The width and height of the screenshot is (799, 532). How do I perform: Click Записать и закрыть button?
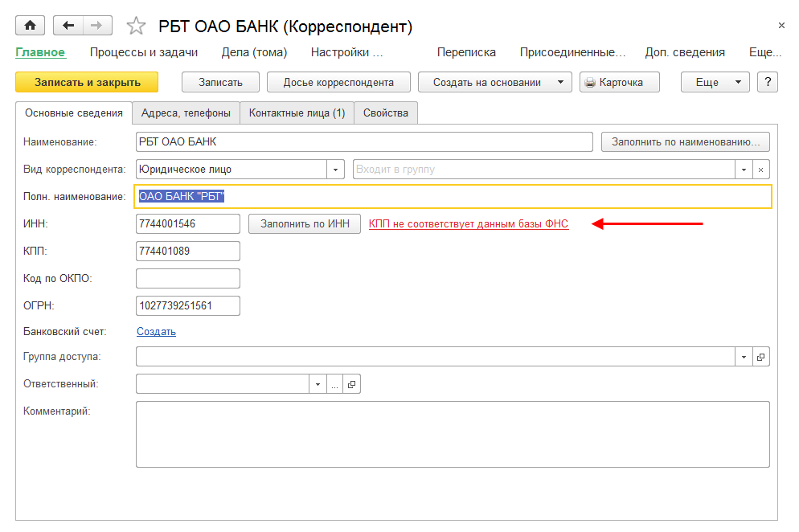coord(87,82)
